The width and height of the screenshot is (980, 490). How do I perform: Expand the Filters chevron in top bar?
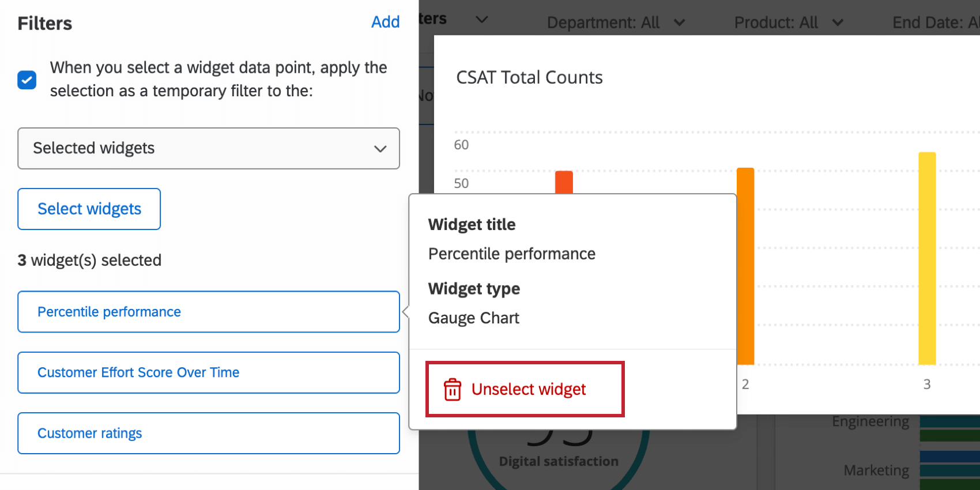pos(482,19)
